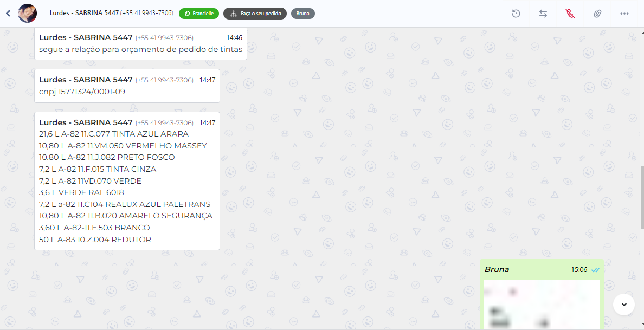Open the contact's profile avatar
644x330 pixels.
(28, 14)
